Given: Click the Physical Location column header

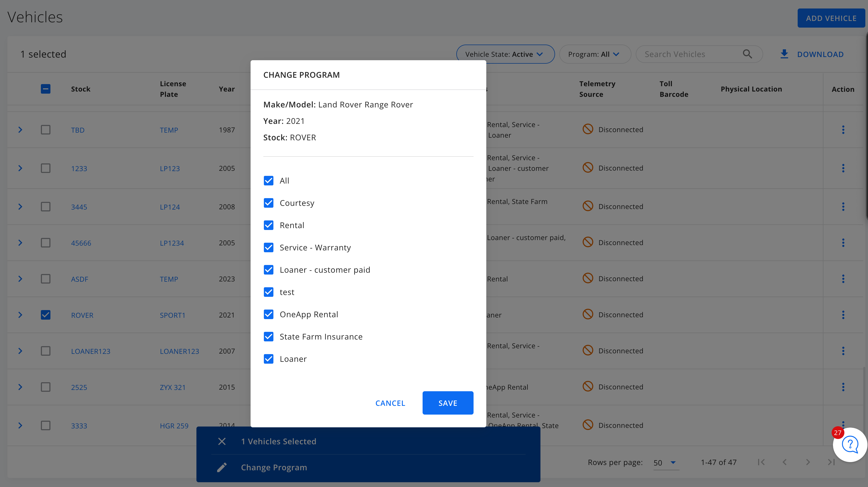Looking at the screenshot, I should point(751,89).
